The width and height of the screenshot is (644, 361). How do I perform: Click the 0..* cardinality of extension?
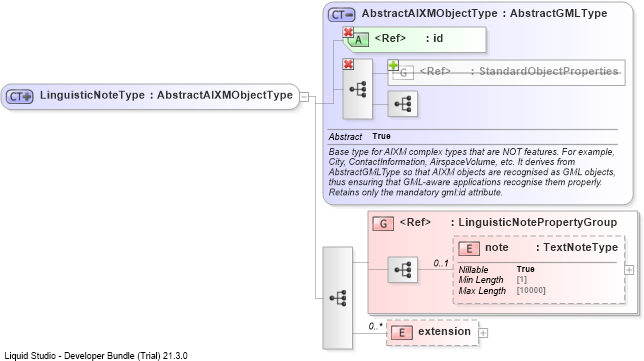pyautogui.click(x=375, y=327)
